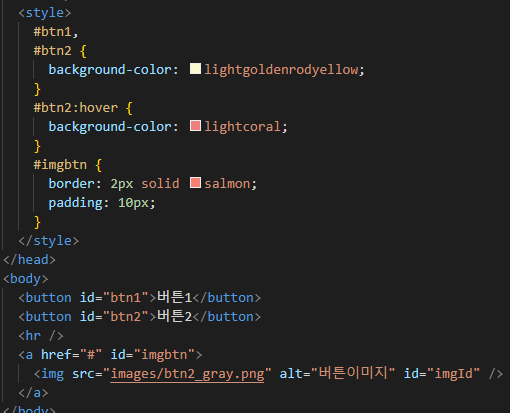The image size is (510, 413).
Task: Click the border property name
Action: pyautogui.click(x=71, y=184)
